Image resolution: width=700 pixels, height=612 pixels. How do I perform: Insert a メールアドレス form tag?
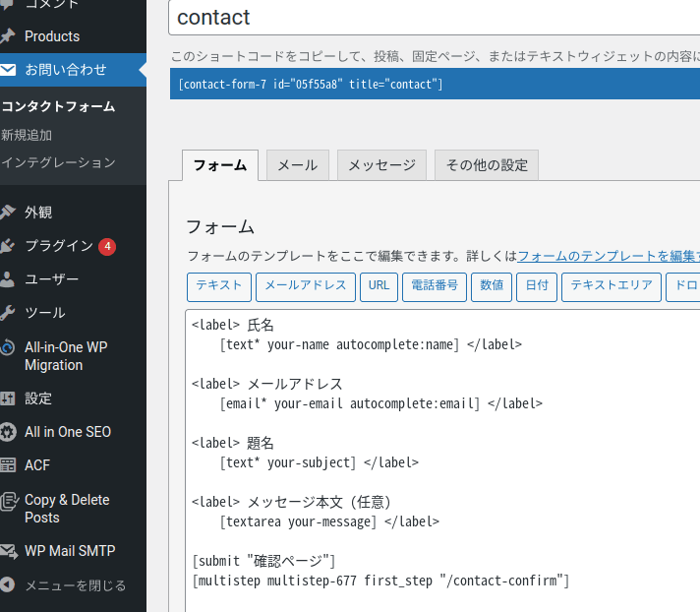coord(306,287)
